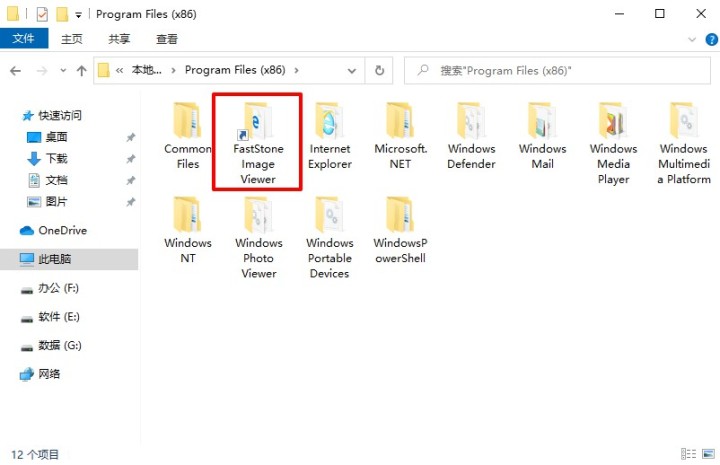Click 本地... in the address breadcrumb
The image size is (720, 465).
click(146, 70)
